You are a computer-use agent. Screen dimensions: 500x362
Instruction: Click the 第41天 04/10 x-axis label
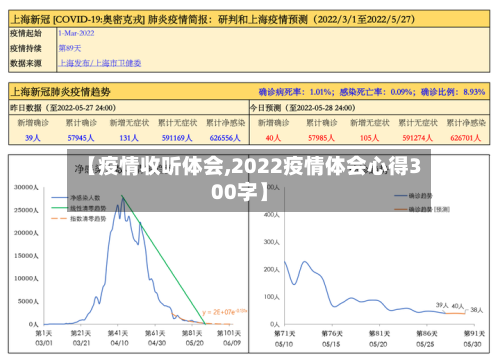pos(118,338)
